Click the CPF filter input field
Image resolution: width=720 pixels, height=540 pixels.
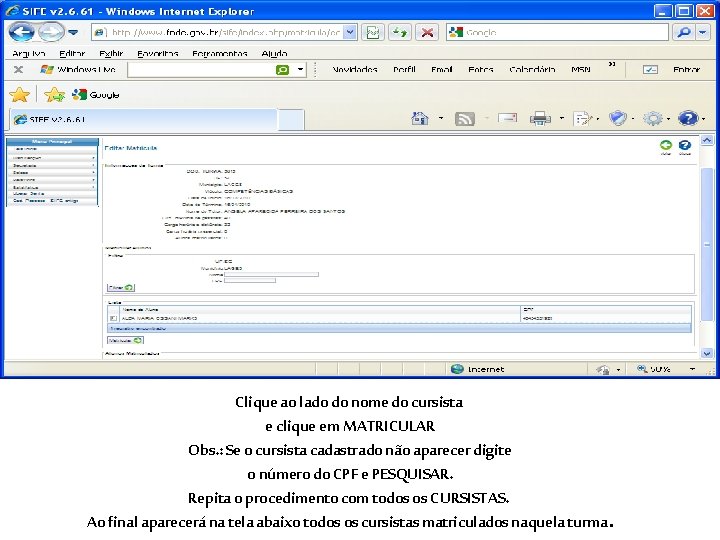pyautogui.click(x=250, y=281)
